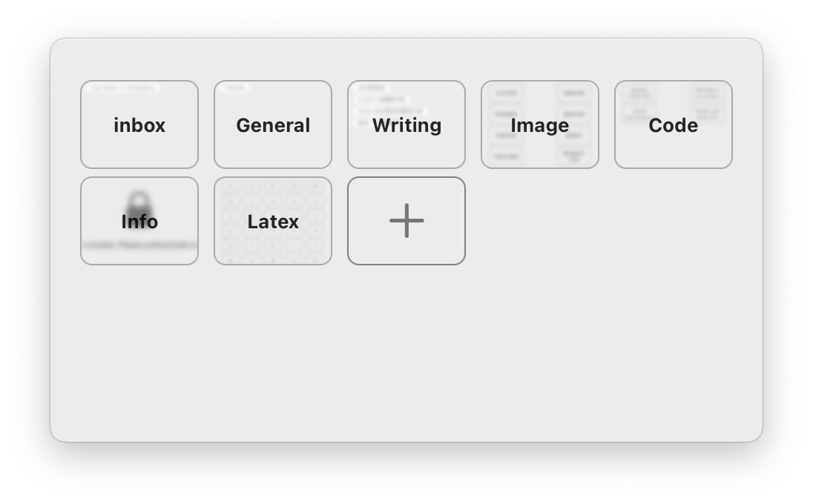Open the Image folder
This screenshot has height=504, width=813.
point(539,125)
